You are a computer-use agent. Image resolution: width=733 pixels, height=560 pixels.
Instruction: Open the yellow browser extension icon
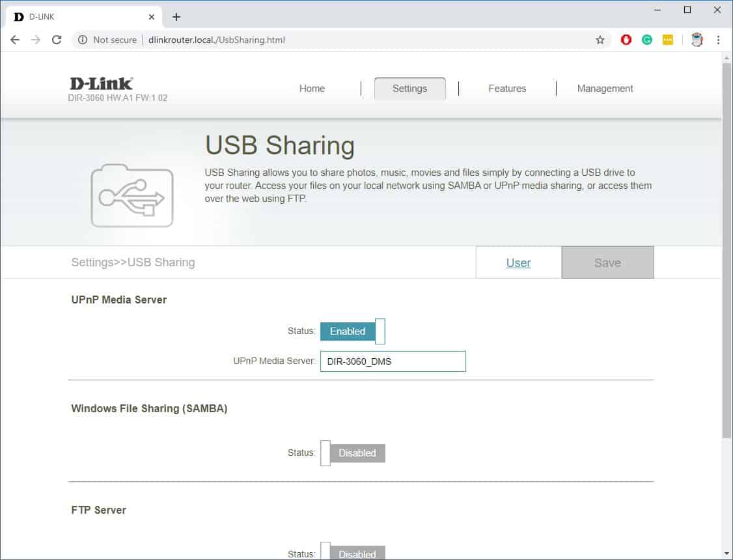pyautogui.click(x=667, y=40)
